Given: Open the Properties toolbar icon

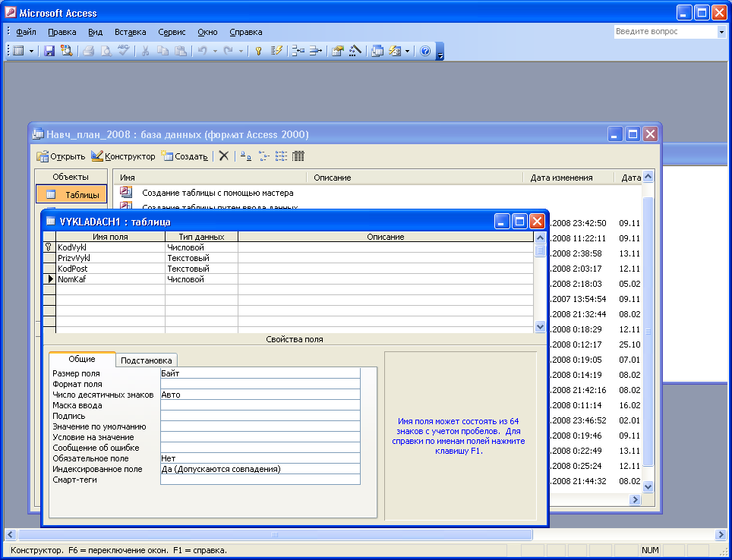Looking at the screenshot, I should pyautogui.click(x=337, y=51).
